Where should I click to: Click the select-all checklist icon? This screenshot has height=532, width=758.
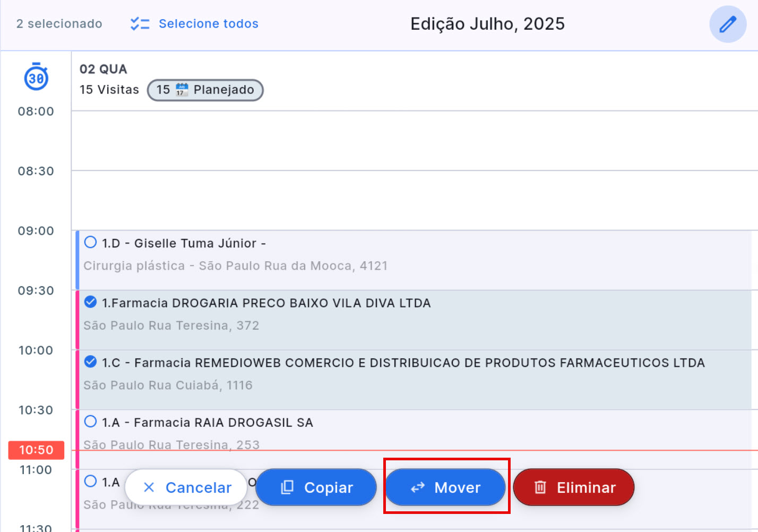click(x=140, y=24)
